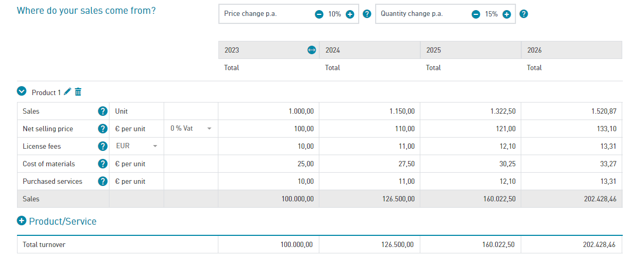Screen dimensions: 644x255
Task: Edit 2025 sales units field 1.322,50
Action: (x=470, y=112)
